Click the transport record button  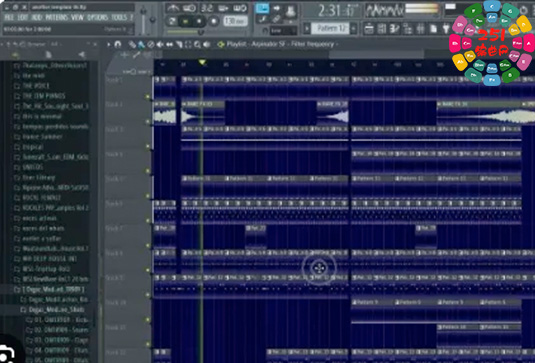point(214,21)
